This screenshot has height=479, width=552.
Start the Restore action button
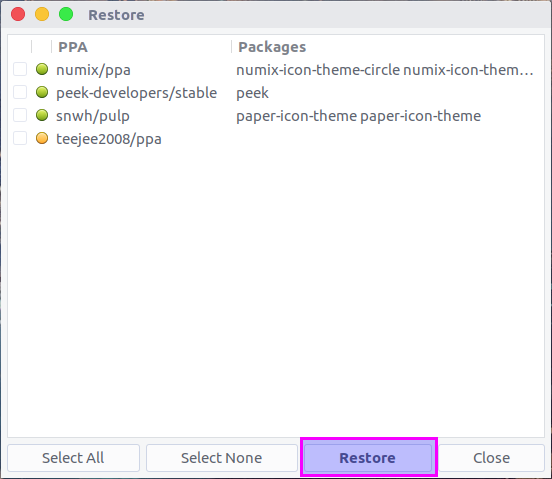[368, 458]
